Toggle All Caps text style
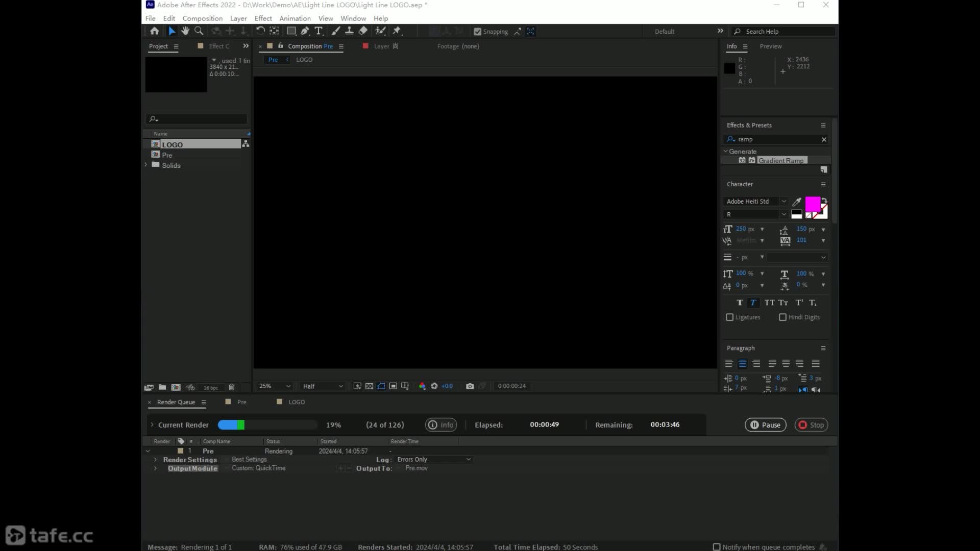The height and width of the screenshot is (551, 980). click(x=769, y=303)
